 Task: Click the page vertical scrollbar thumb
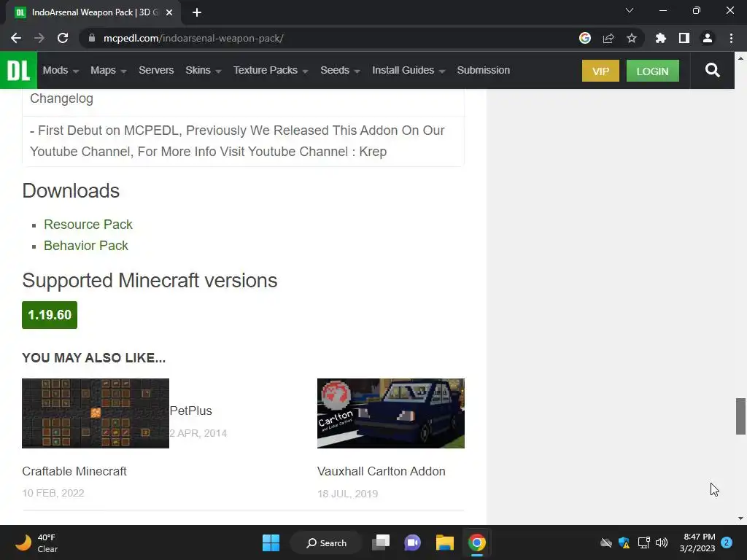coord(740,416)
